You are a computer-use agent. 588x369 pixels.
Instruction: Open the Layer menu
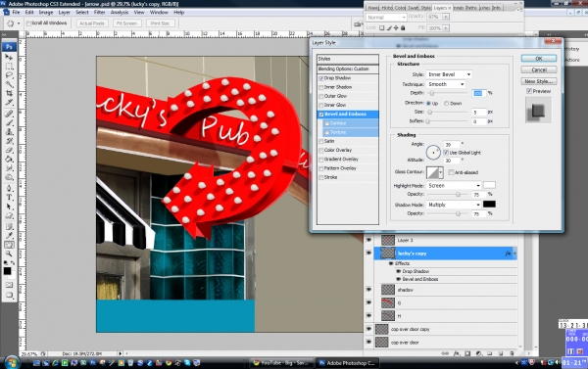(64, 12)
